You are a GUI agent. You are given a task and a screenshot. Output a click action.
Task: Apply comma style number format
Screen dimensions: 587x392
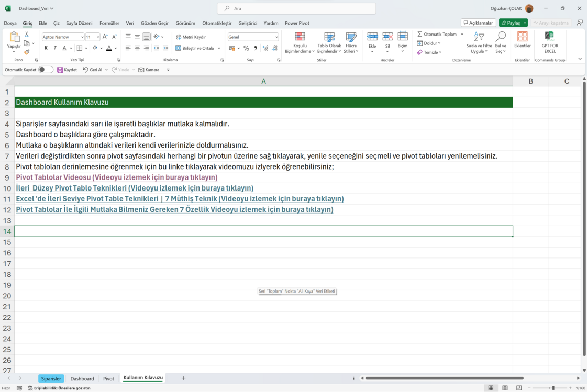[256, 48]
